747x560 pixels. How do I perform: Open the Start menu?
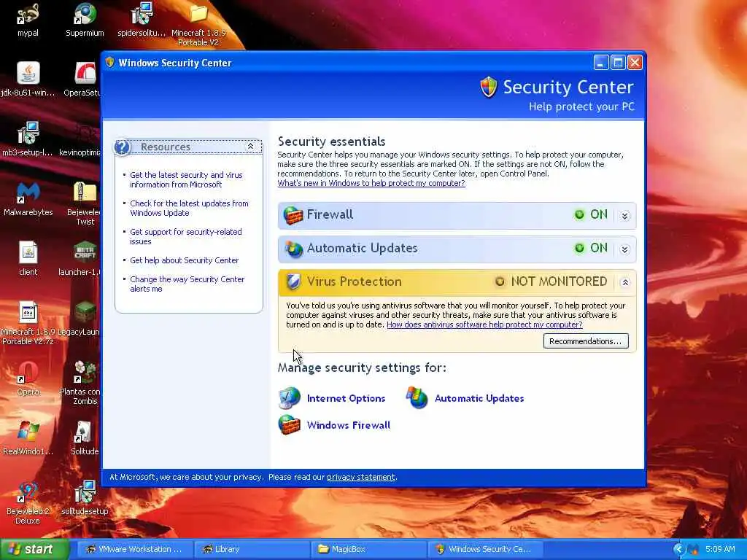34,550
